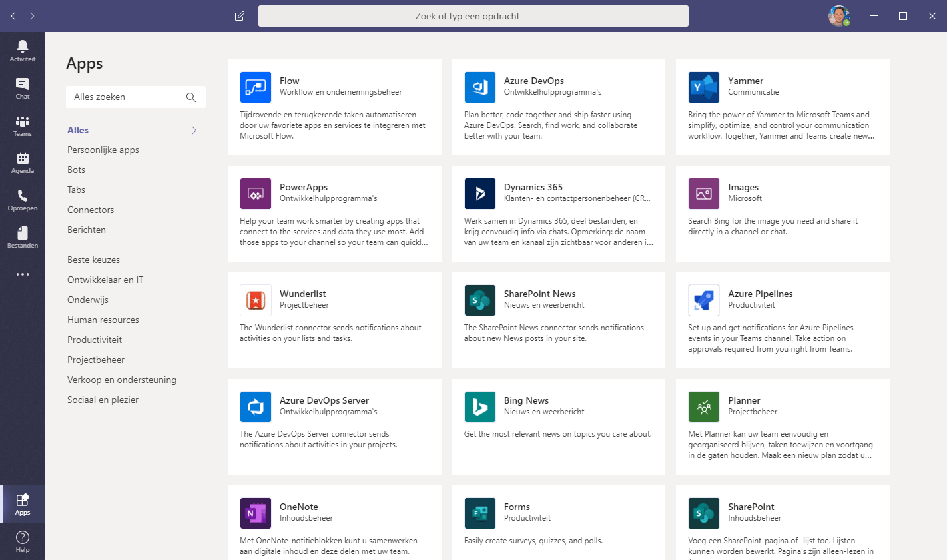This screenshot has width=947, height=560.
Task: Open Producktiviteit category in the list
Action: click(95, 340)
